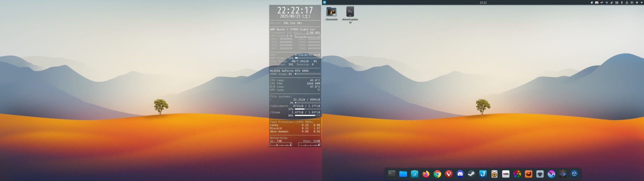
Task: Launch Firefox from the dock
Action: tap(426, 174)
